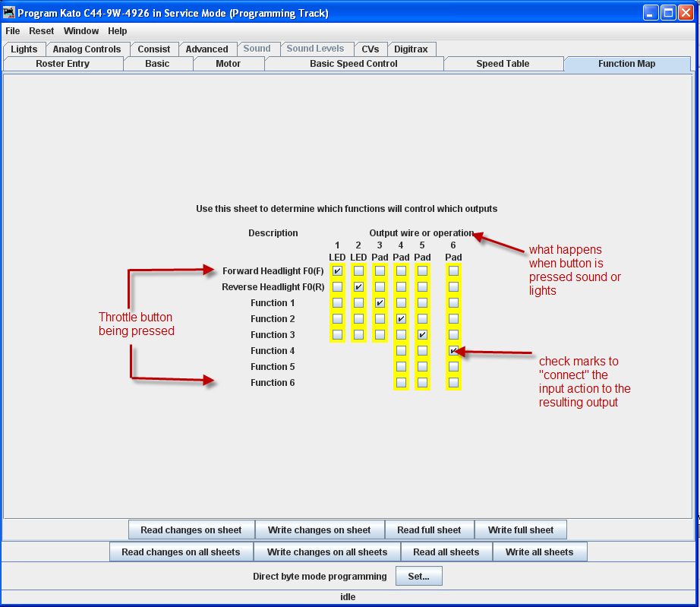Image resolution: width=700 pixels, height=607 pixels.
Task: Switch to the CVs tab
Action: tap(370, 48)
